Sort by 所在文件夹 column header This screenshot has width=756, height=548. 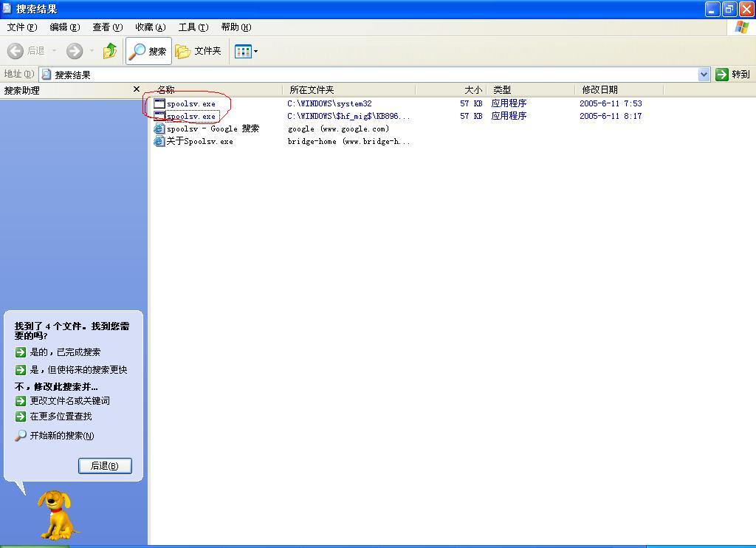(349, 89)
